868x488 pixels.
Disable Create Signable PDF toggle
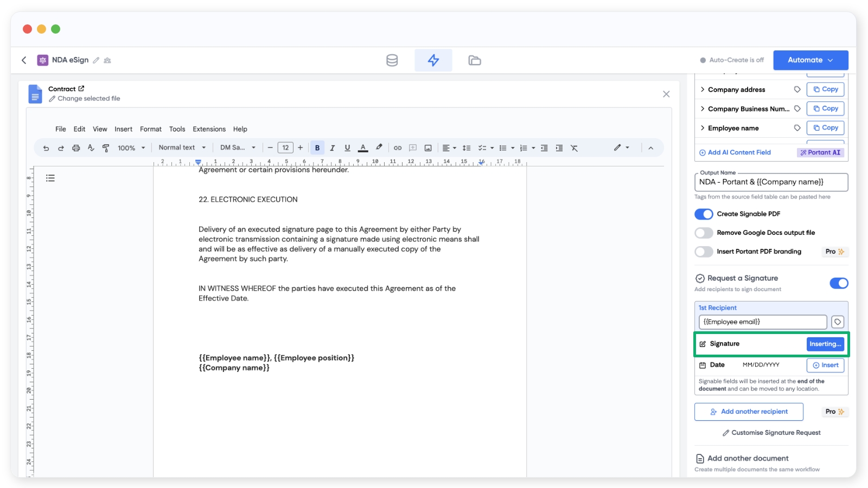[704, 214]
